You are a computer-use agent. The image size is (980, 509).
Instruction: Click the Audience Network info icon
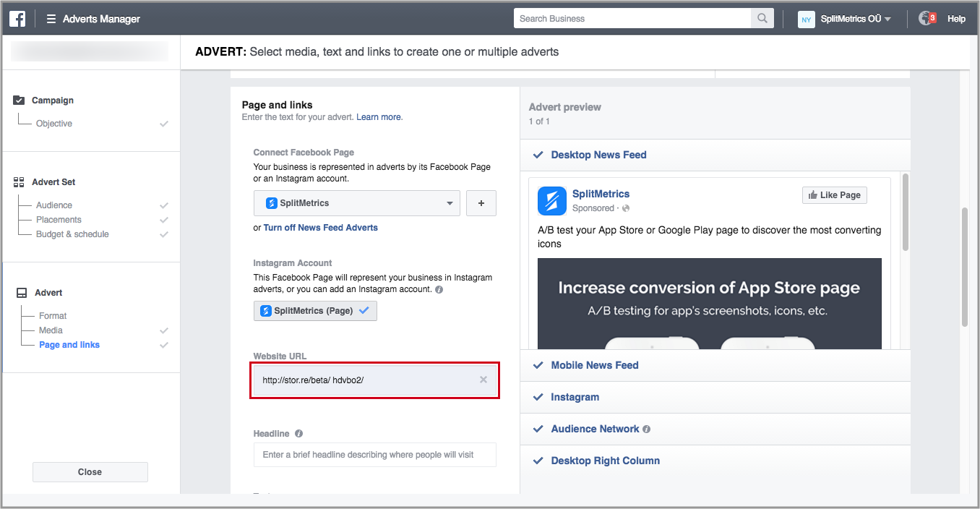[x=646, y=429]
